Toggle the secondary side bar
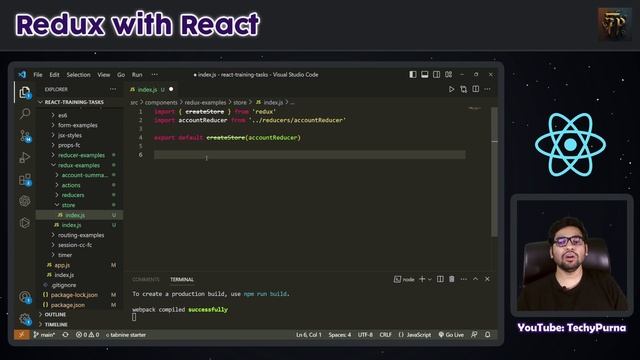Screen dimensions: 640x360 437,74
